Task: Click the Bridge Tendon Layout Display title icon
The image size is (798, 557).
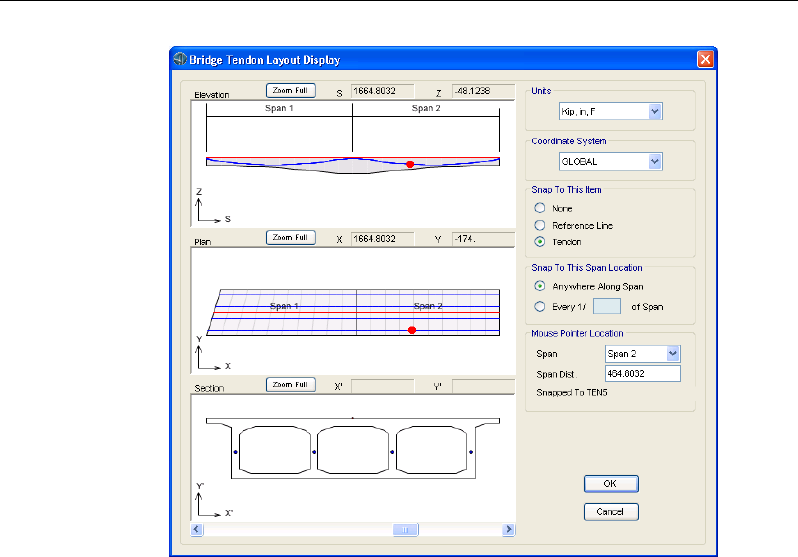Action: click(180, 59)
